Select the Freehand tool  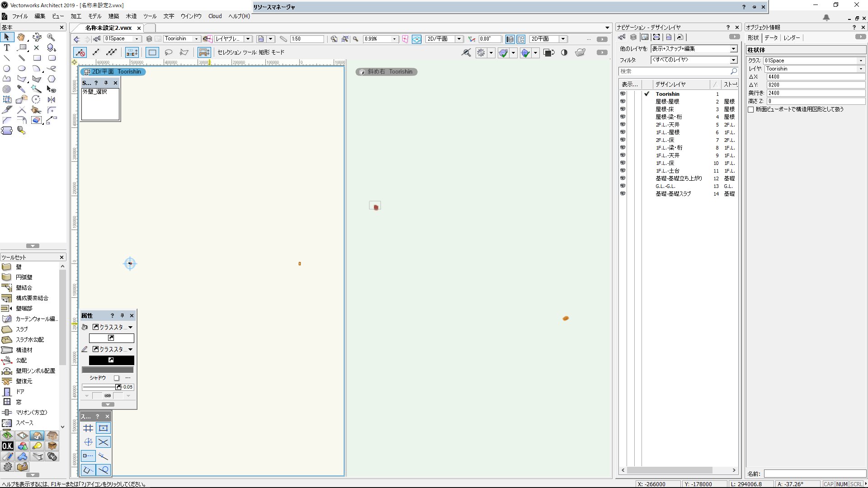pos(51,69)
